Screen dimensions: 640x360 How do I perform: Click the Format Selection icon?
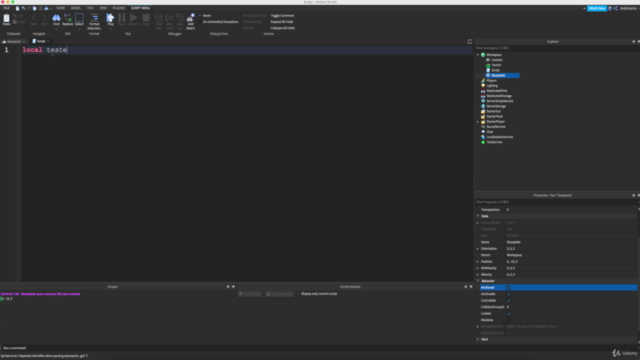click(x=94, y=18)
